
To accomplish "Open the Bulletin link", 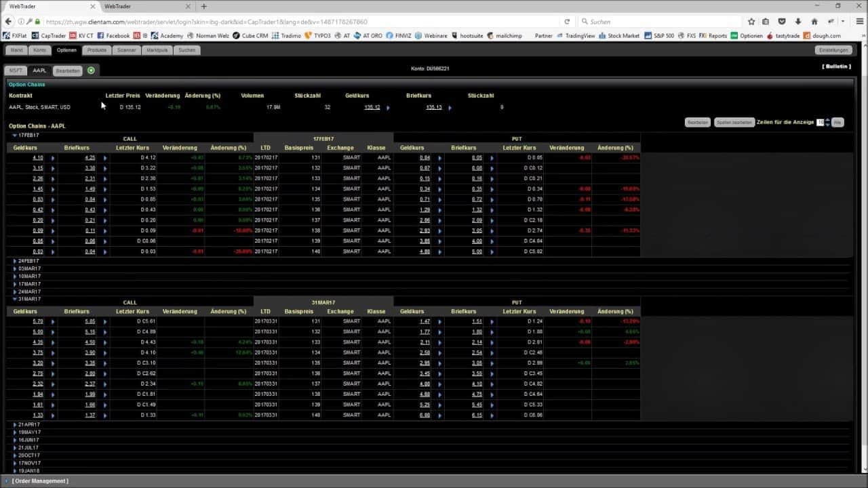I will [x=836, y=66].
